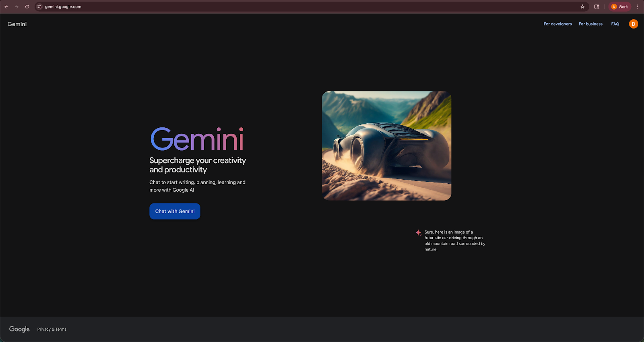Click the Gemini logo in the header

pyautogui.click(x=17, y=24)
